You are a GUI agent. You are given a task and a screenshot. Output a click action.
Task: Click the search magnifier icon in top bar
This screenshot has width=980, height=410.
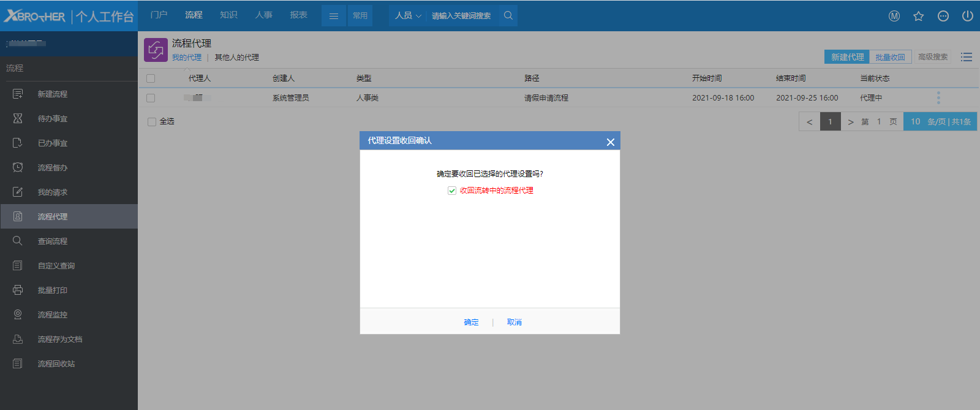tap(508, 16)
